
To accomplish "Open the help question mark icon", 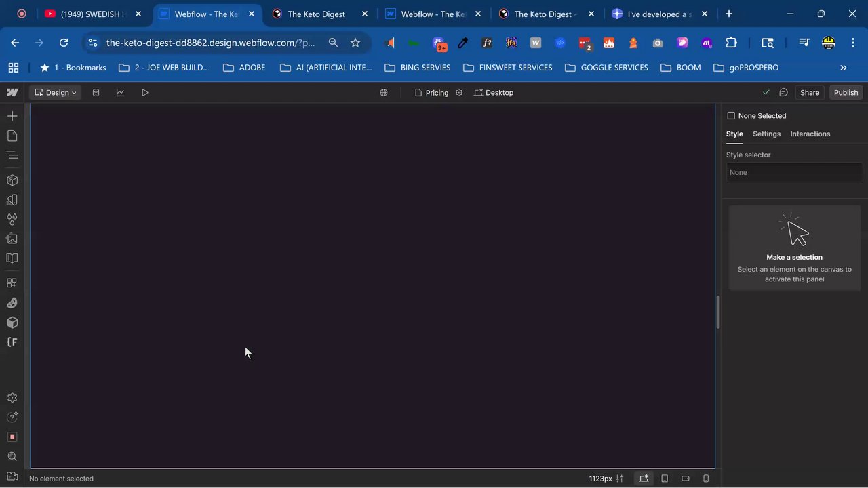I will click(12, 417).
